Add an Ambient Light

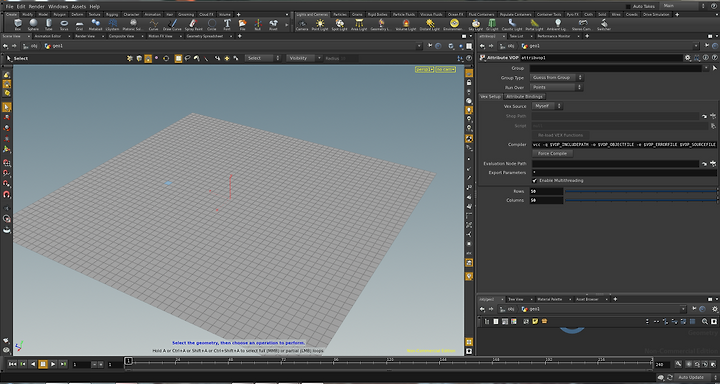(557, 24)
